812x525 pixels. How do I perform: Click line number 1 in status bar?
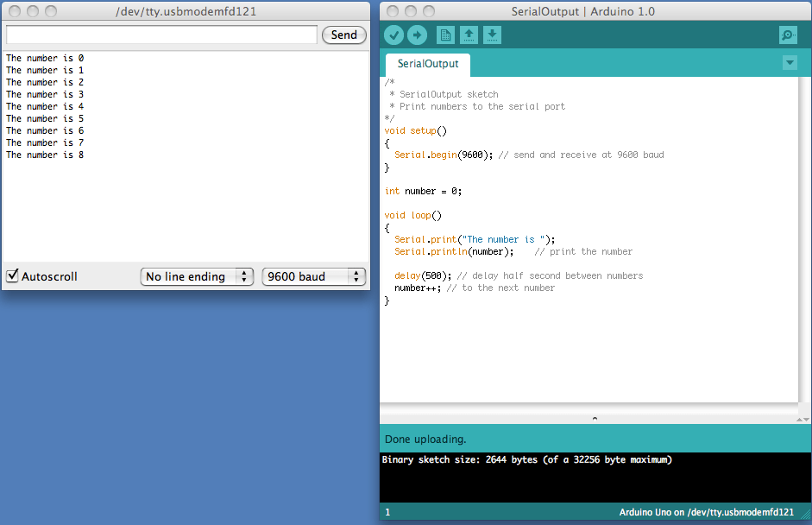[387, 512]
